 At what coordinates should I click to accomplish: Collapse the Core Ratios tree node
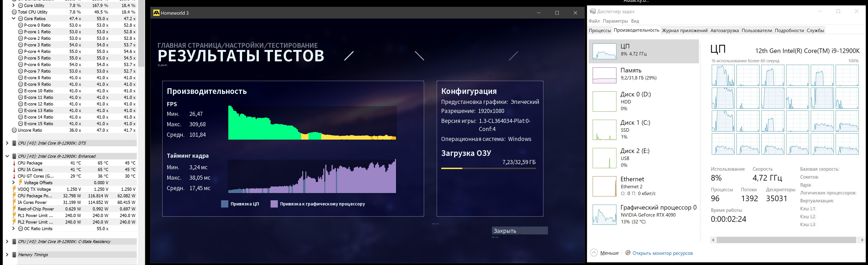[14, 19]
